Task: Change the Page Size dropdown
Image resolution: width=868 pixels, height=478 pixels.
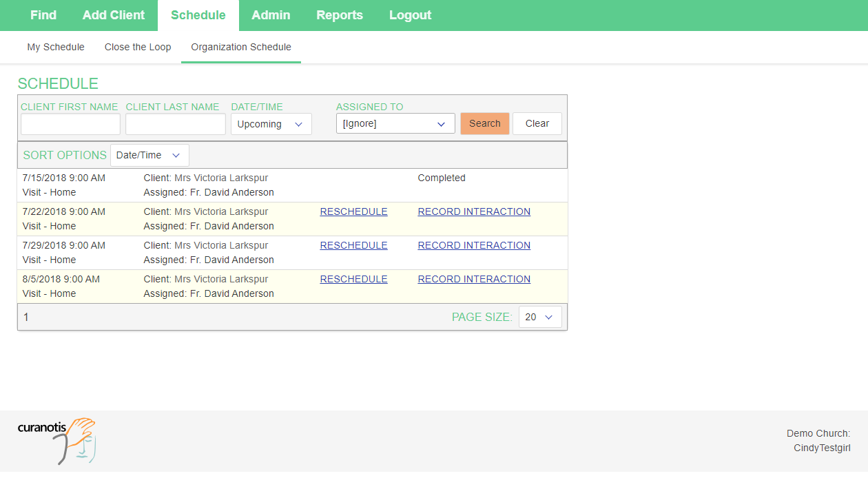Action: [x=539, y=317]
